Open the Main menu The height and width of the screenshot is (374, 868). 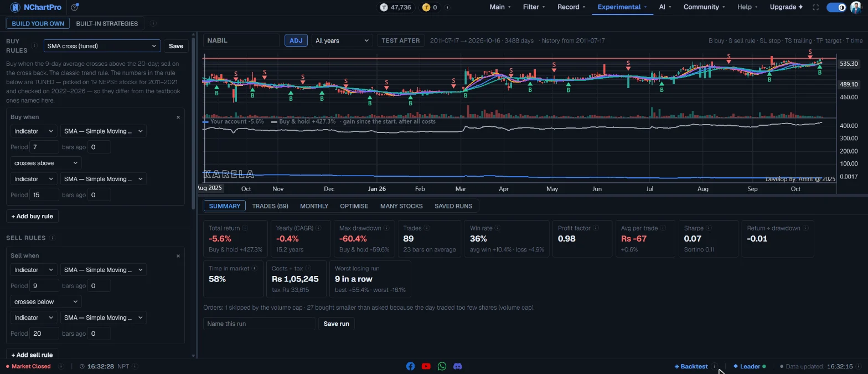[500, 7]
